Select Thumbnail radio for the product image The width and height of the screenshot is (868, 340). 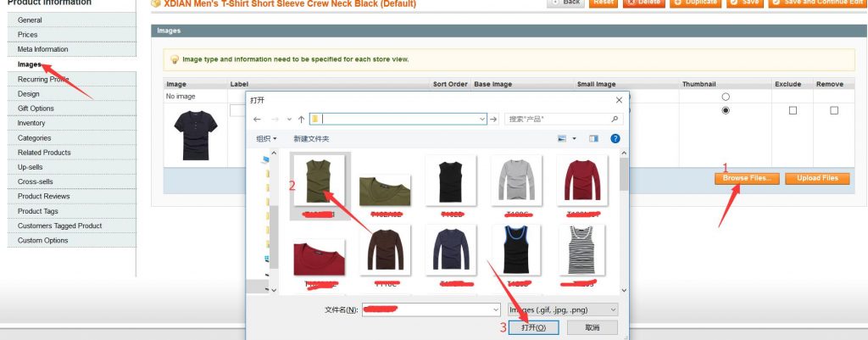pyautogui.click(x=725, y=111)
